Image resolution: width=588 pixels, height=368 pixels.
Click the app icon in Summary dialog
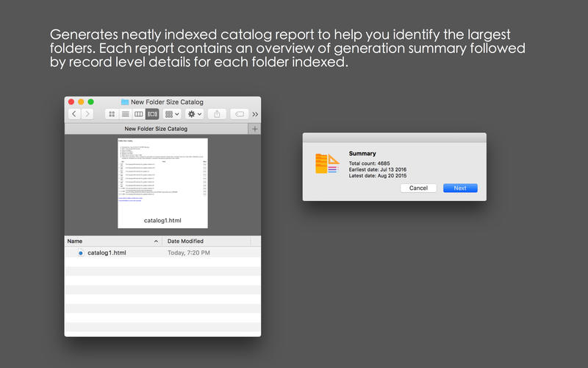click(327, 163)
